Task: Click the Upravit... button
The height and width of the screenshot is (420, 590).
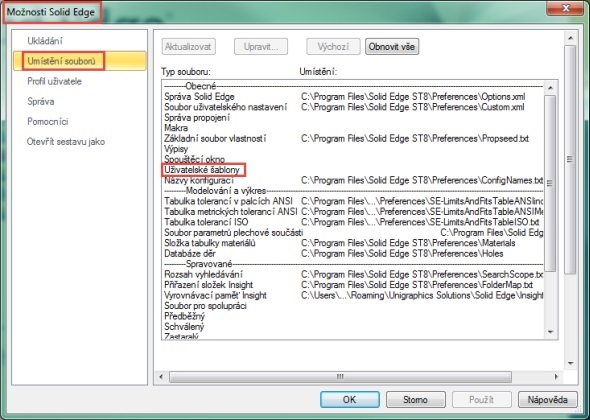Action: click(261, 47)
